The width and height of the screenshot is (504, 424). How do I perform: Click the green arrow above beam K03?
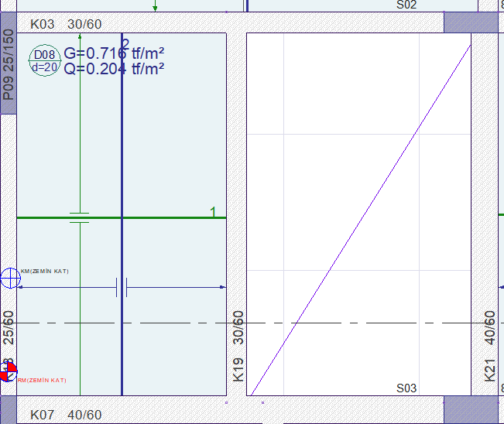click(x=156, y=7)
